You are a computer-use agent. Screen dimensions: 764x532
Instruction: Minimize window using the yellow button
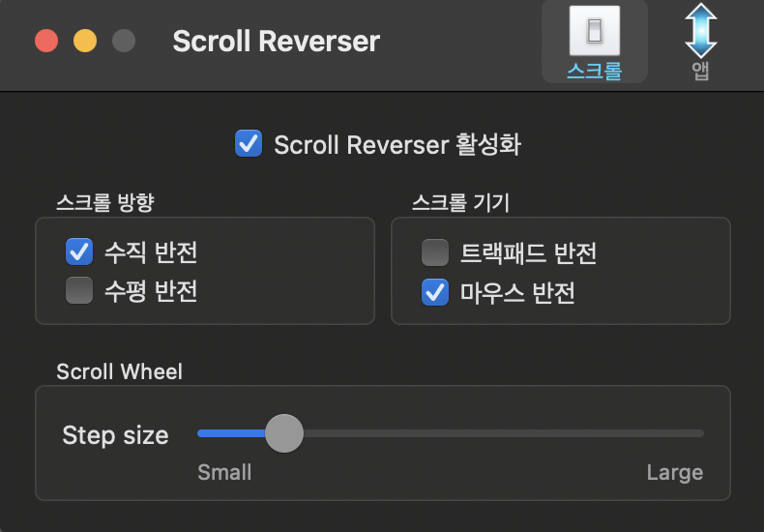(85, 41)
